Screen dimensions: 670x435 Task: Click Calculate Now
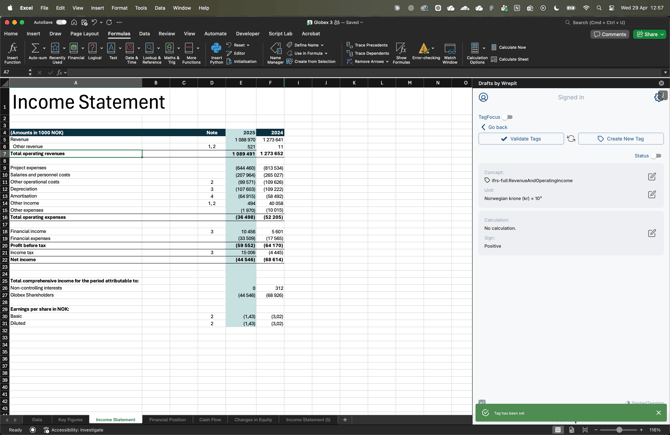pos(508,47)
